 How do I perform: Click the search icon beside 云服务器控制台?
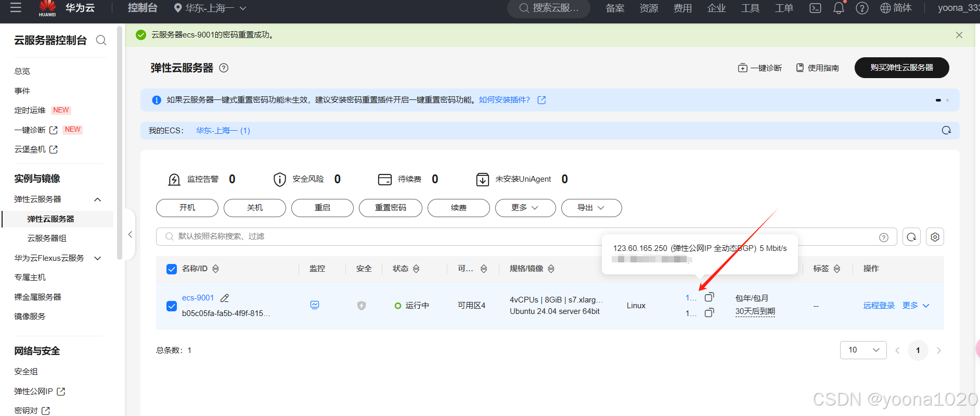(101, 40)
